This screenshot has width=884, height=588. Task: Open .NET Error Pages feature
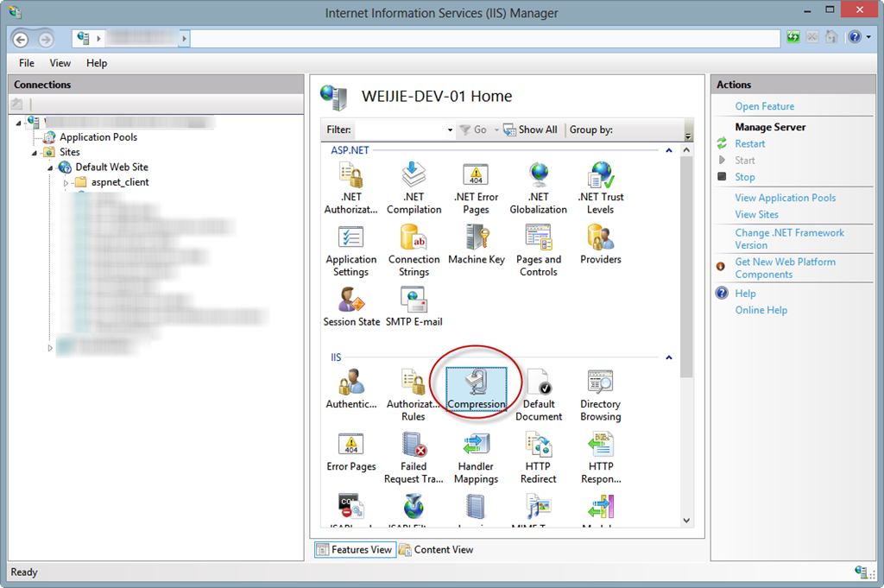pyautogui.click(x=476, y=187)
